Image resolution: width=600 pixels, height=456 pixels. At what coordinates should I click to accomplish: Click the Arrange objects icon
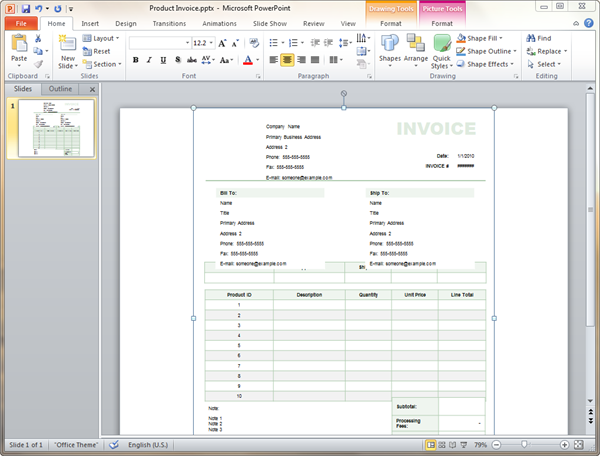(x=415, y=48)
